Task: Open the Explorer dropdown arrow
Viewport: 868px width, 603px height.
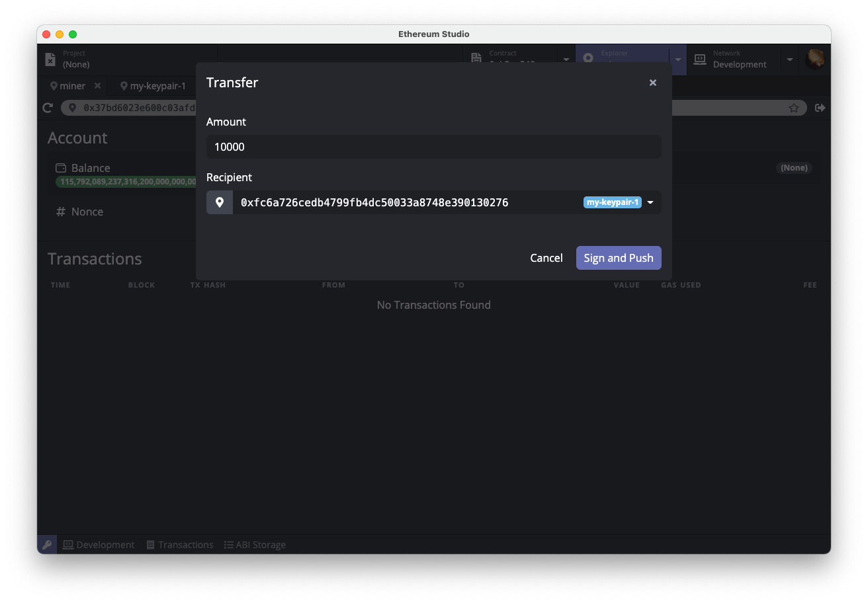Action: coord(678,60)
